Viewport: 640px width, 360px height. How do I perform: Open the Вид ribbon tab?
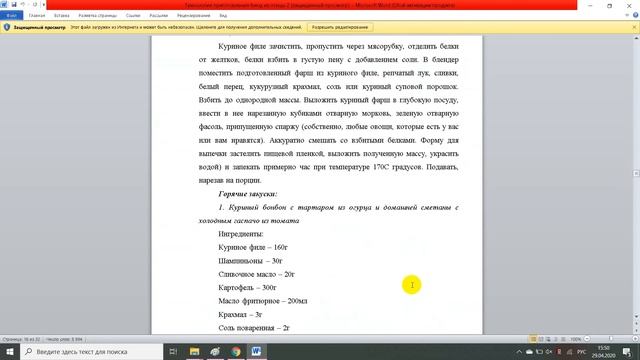pyautogui.click(x=223, y=16)
